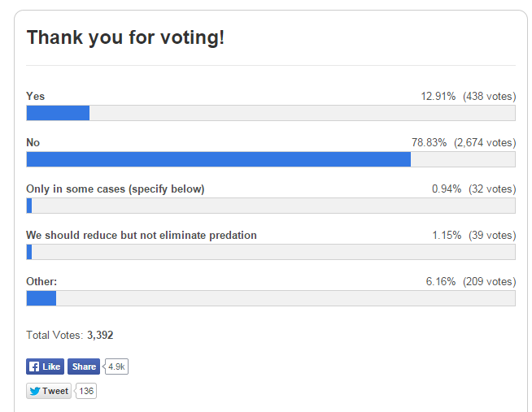Screen dimensions: 532x412
Task: Click the No result bar
Action: tap(270, 159)
